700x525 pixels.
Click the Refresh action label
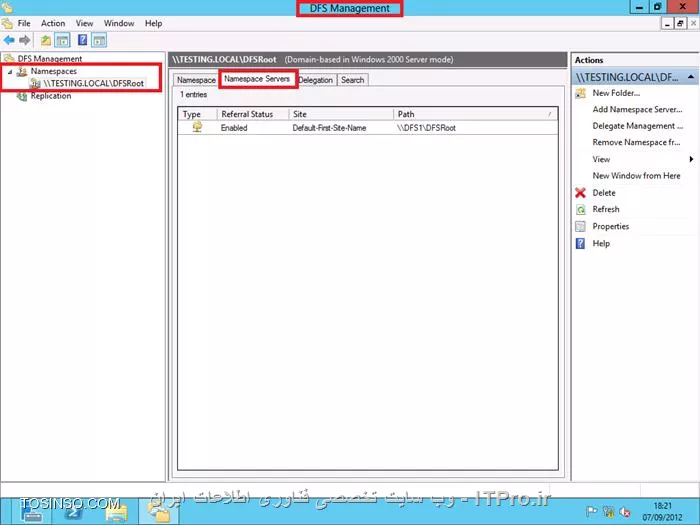tap(606, 209)
